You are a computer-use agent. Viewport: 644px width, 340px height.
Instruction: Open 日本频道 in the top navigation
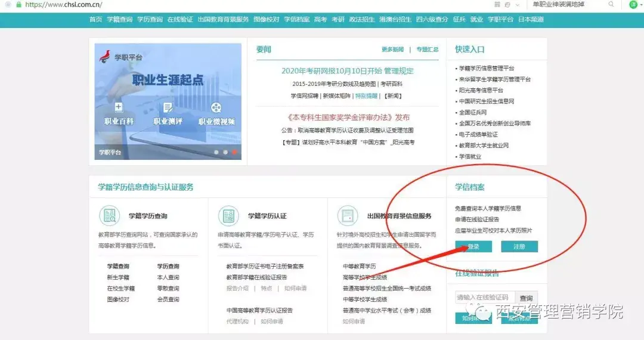[531, 19]
